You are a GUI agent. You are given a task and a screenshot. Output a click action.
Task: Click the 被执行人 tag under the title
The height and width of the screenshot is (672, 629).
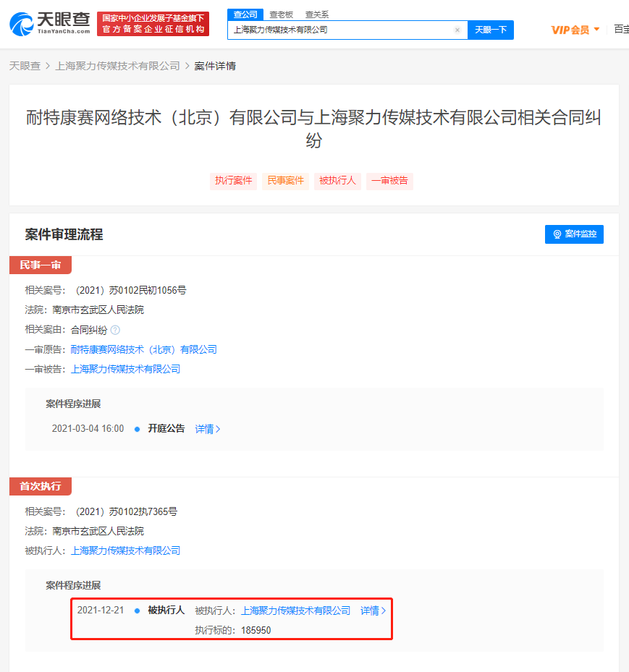tap(337, 181)
